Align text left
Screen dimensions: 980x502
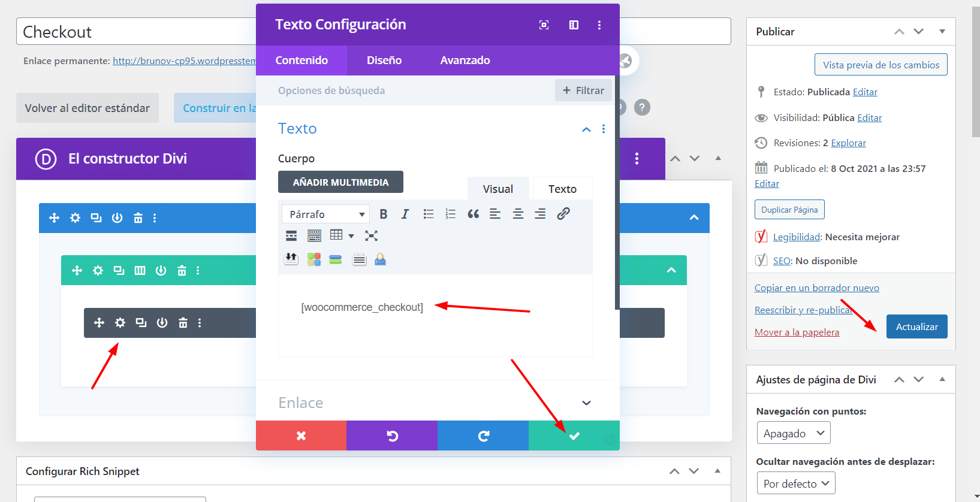coord(495,214)
